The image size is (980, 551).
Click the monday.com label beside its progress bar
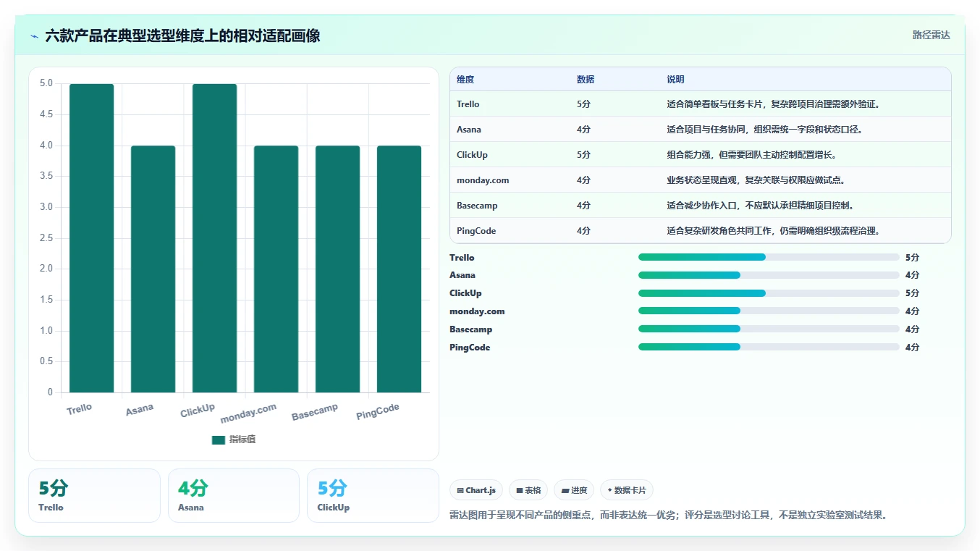(477, 311)
